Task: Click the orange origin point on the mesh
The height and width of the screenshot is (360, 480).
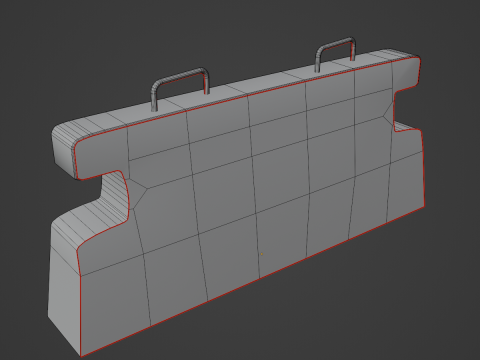Action: point(262,254)
